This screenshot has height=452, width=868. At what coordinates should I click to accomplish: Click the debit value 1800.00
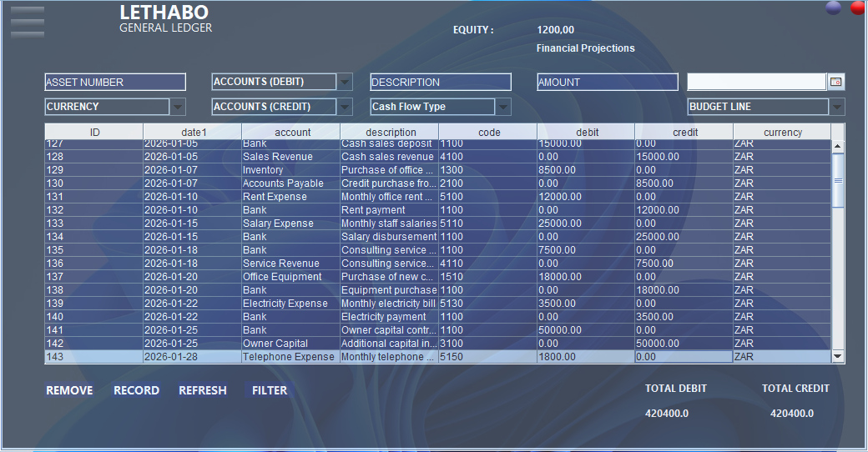(x=586, y=357)
